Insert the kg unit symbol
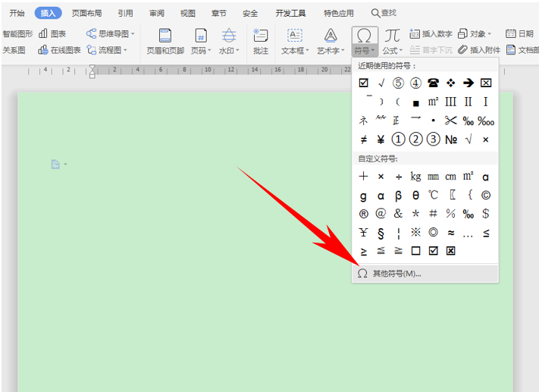The width and height of the screenshot is (539, 392). tap(415, 177)
